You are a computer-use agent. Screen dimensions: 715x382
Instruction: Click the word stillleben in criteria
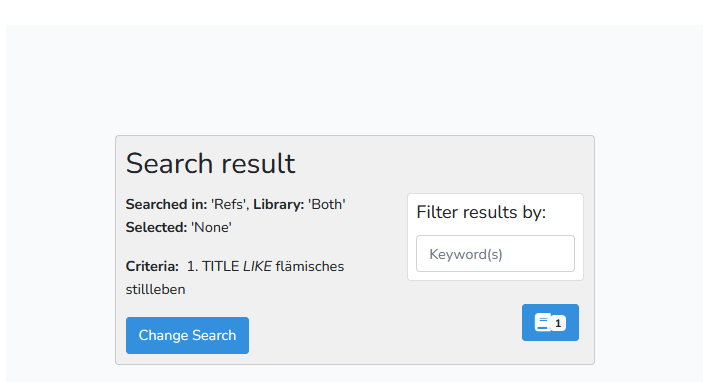pos(155,289)
